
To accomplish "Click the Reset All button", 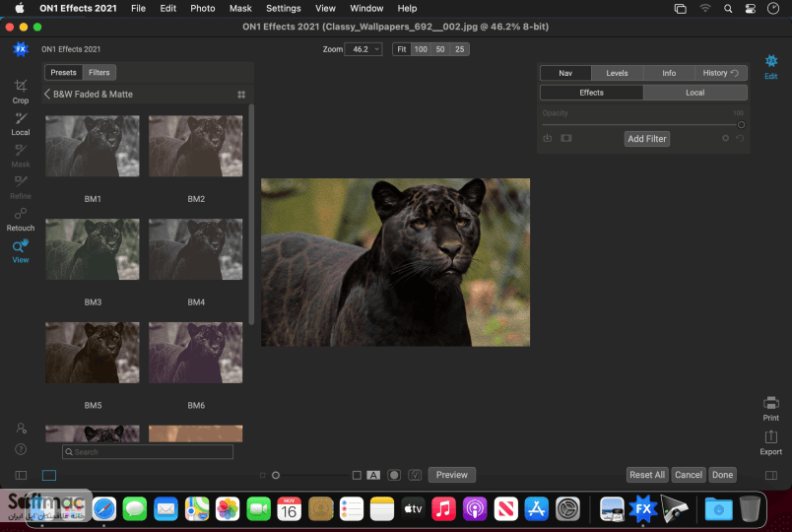I will tap(647, 475).
